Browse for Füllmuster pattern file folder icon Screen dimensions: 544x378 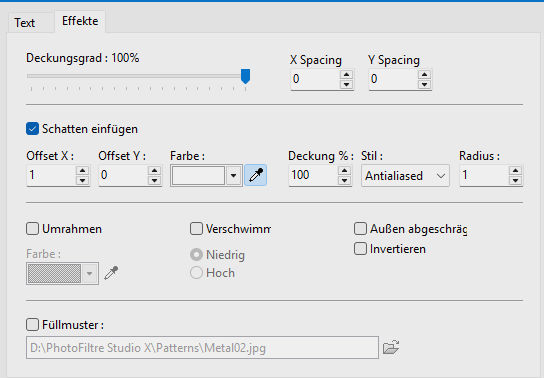click(x=391, y=347)
